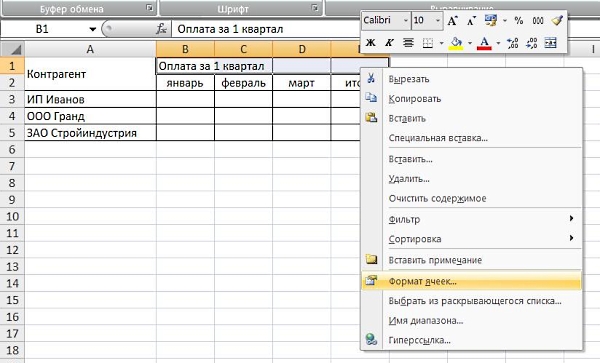
Task: Increase decimal places icon
Action: [512, 43]
